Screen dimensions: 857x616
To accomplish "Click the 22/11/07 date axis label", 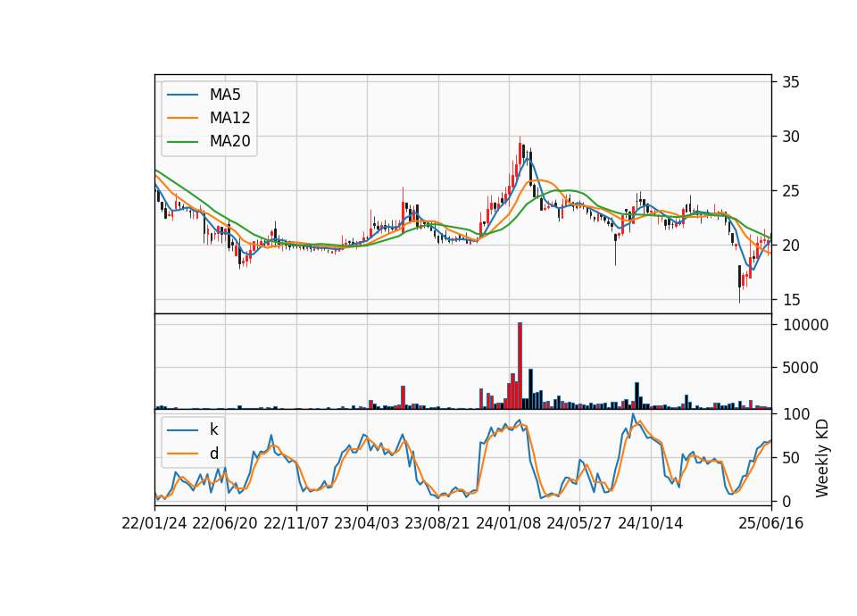I will click(295, 524).
